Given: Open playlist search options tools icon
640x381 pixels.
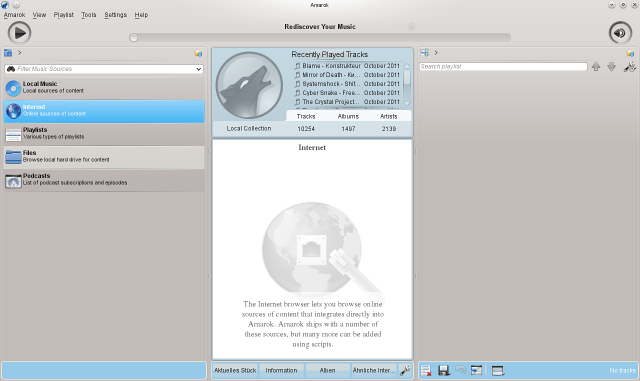Looking at the screenshot, I should tap(630, 67).
